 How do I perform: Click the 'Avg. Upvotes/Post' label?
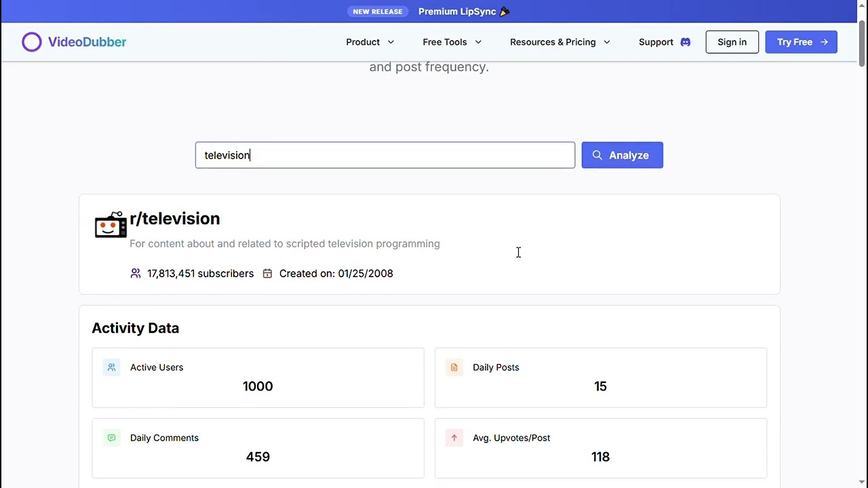(x=511, y=438)
